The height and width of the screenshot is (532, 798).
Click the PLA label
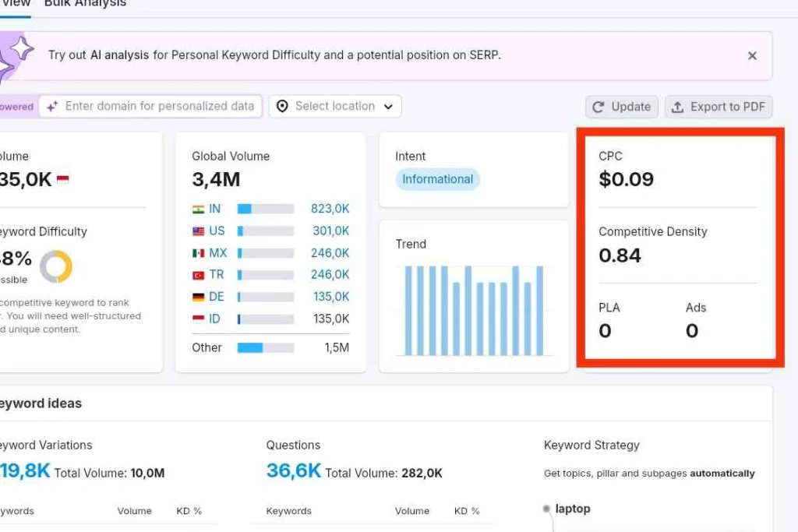click(x=609, y=308)
